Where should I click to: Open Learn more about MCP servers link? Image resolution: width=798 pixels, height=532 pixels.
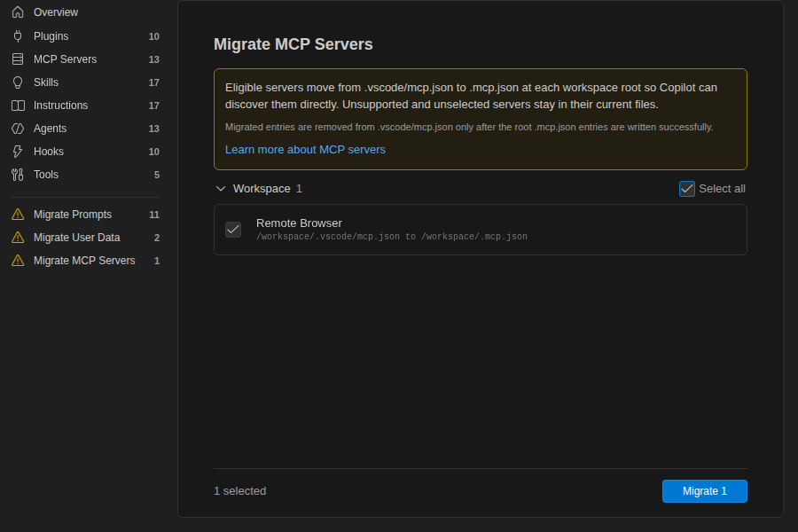pyautogui.click(x=305, y=150)
